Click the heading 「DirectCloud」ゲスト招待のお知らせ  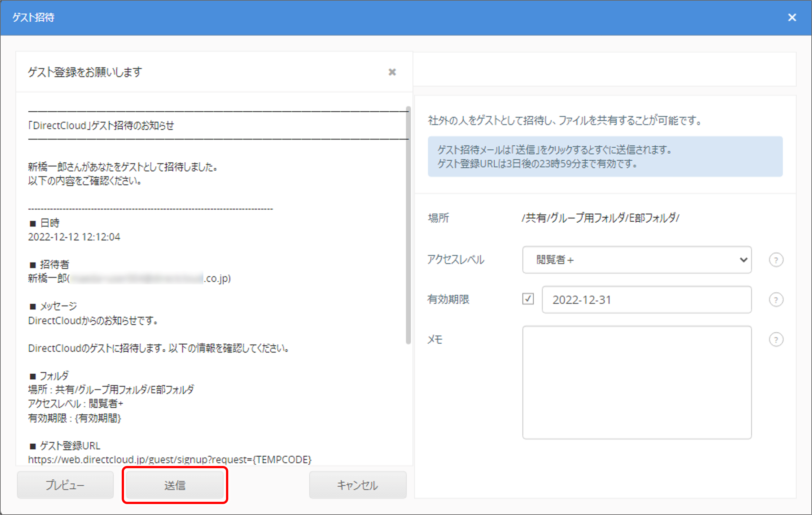tap(101, 126)
